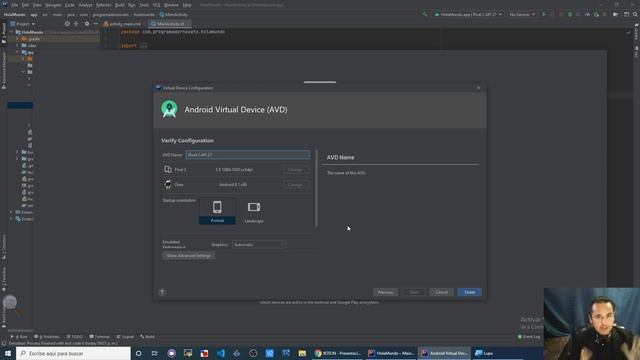This screenshot has width=640, height=360.
Task: Open the Terminal tool window tab
Action: tap(100, 337)
